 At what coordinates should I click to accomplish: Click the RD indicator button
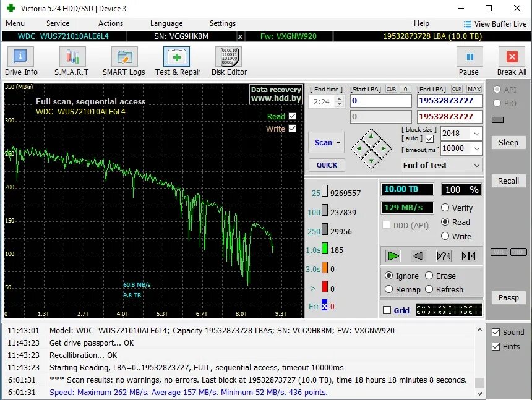518,252
